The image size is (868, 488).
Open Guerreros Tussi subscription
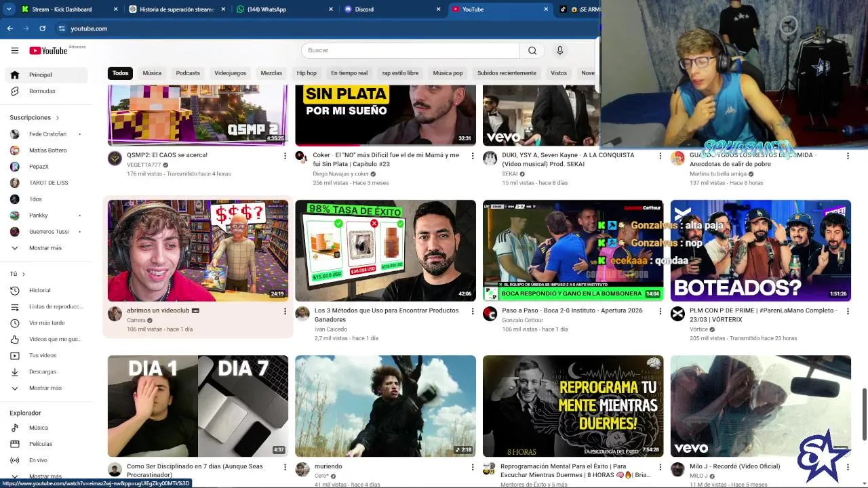47,232
